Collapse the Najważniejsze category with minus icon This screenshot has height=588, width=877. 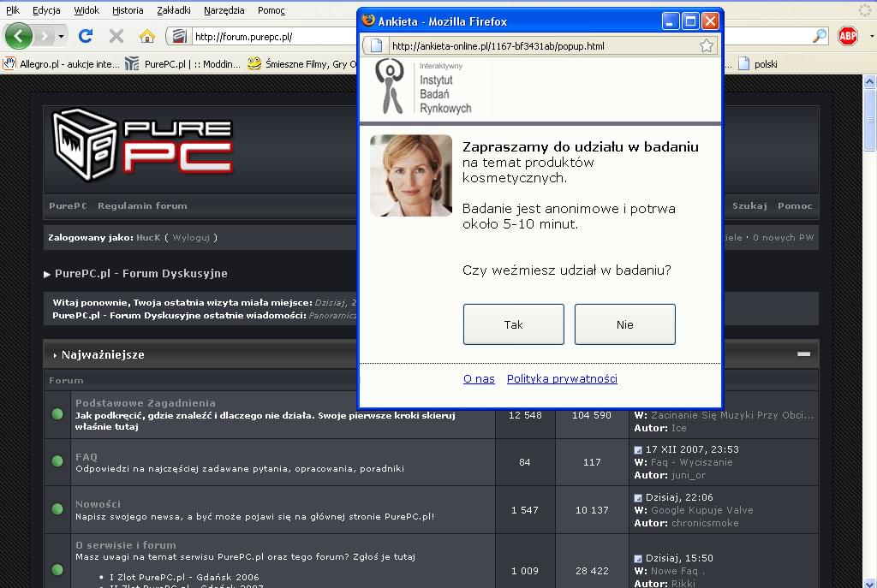(803, 353)
